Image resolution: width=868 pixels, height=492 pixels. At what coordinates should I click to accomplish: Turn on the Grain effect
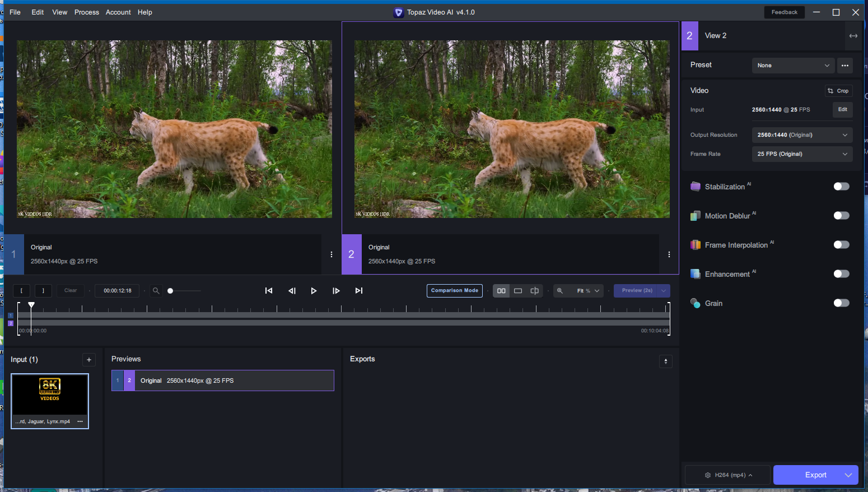pos(841,303)
